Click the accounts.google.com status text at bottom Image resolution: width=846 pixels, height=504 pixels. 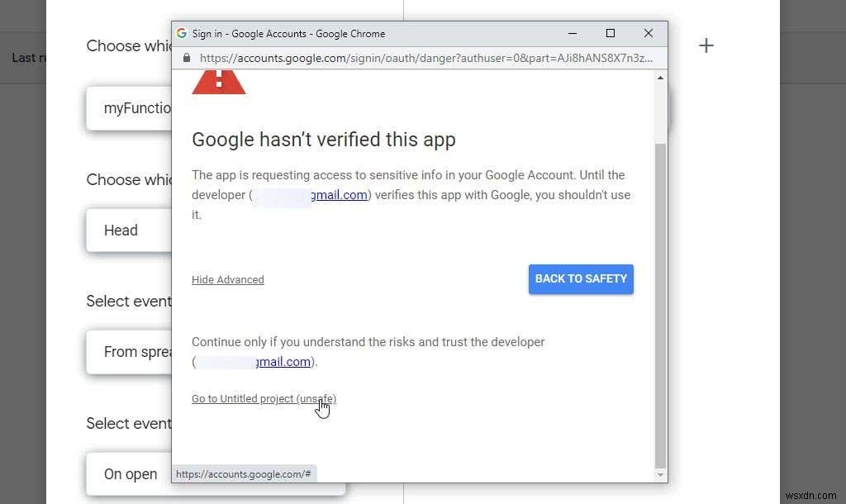click(243, 473)
